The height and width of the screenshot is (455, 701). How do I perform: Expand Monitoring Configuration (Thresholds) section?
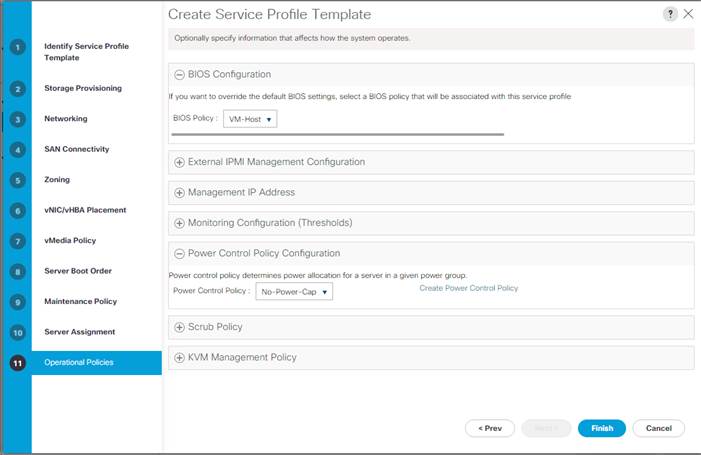179,223
